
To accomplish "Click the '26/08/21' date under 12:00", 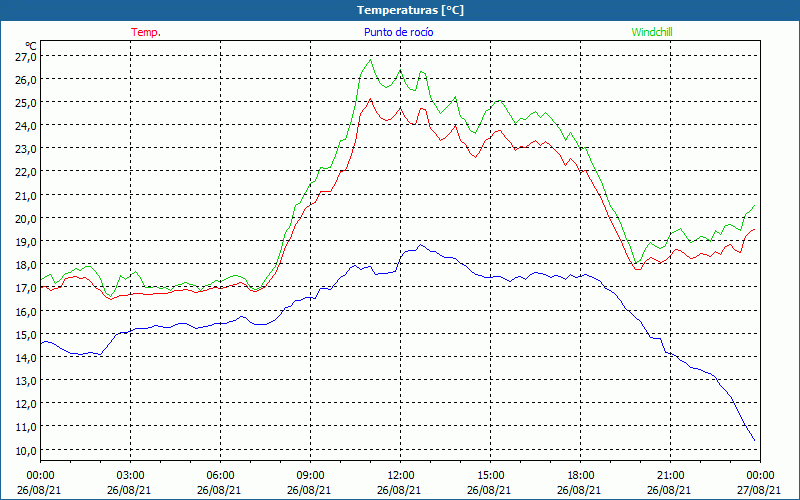I will pyautogui.click(x=399, y=490).
